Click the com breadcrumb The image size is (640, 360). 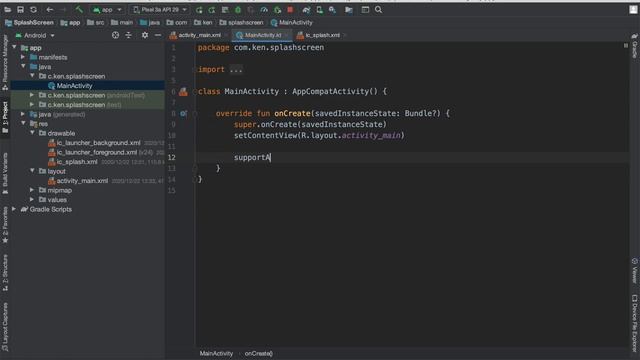177,22
